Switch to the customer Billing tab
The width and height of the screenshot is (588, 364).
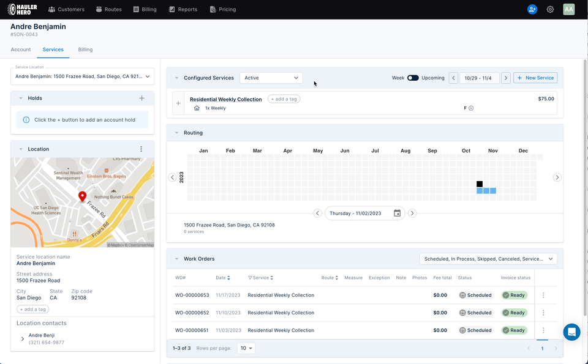pyautogui.click(x=85, y=50)
